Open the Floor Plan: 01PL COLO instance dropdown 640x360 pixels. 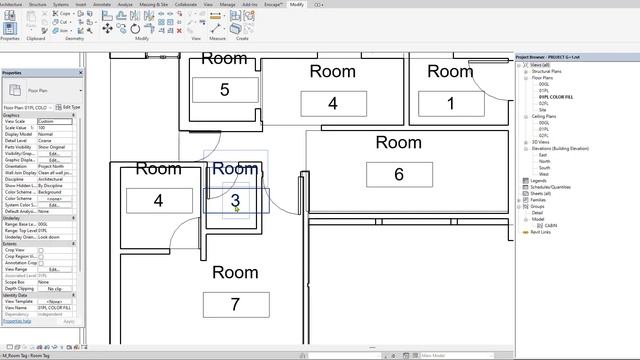[50, 108]
